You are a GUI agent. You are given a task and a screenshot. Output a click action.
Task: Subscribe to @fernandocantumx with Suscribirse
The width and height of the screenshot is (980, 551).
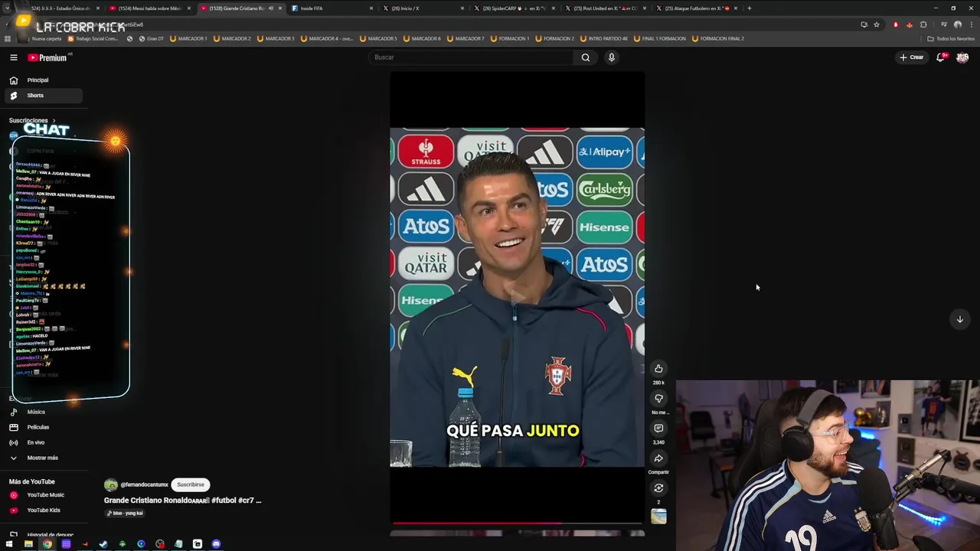point(191,484)
